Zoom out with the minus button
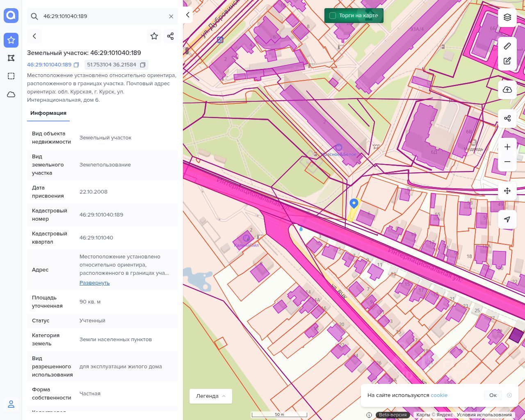 [507, 162]
